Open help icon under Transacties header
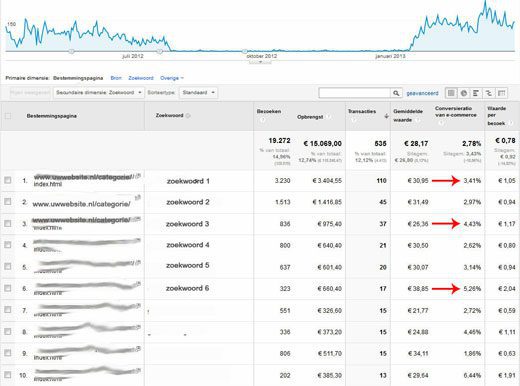 click(353, 120)
